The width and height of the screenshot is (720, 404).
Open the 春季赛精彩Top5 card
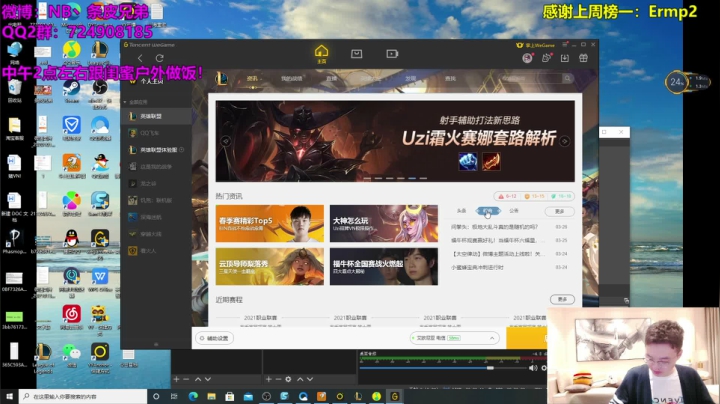tap(270, 224)
